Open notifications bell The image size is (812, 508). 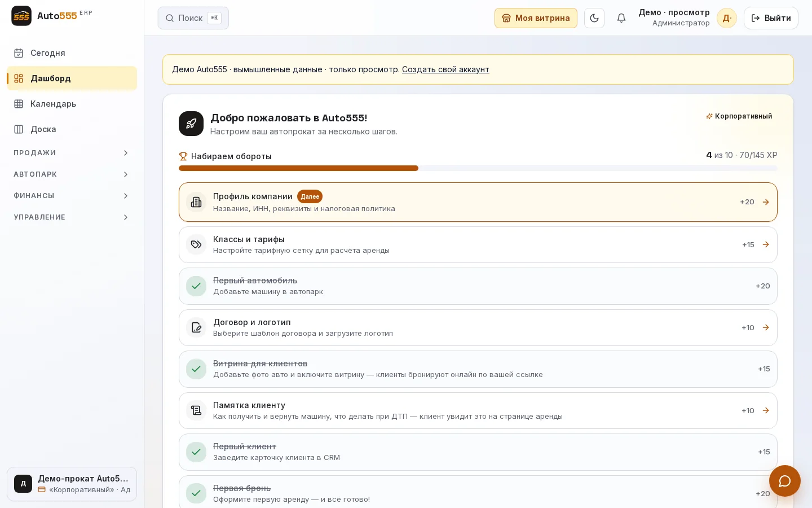point(621,18)
